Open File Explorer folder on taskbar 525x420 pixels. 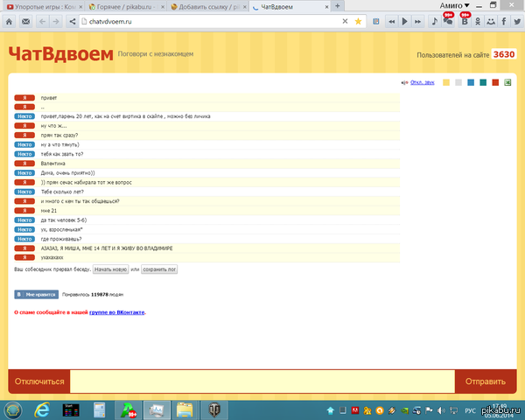185,409
